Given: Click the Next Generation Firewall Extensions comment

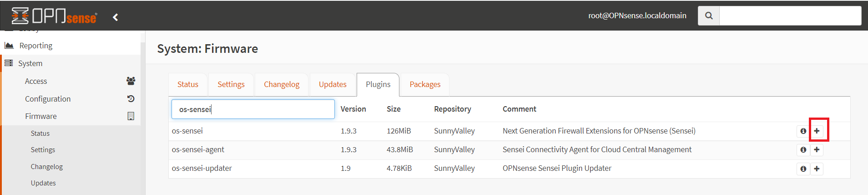Looking at the screenshot, I should 599,131.
